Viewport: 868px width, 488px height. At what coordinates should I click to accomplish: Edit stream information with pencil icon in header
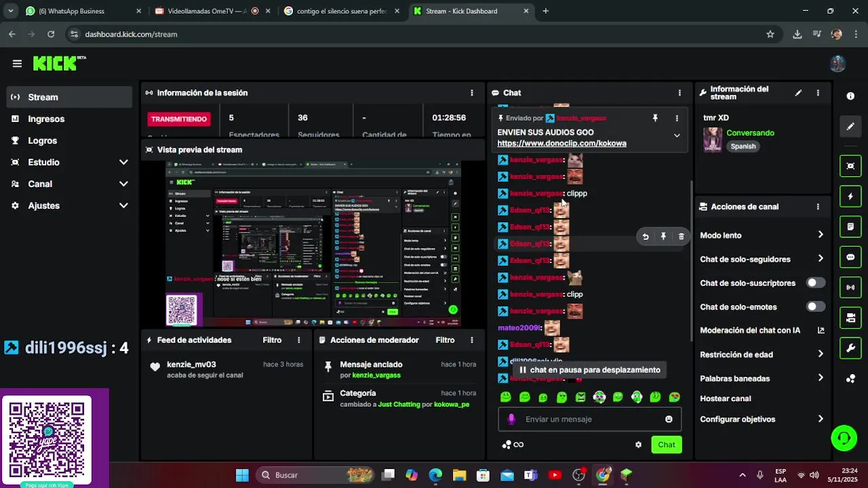tap(798, 93)
